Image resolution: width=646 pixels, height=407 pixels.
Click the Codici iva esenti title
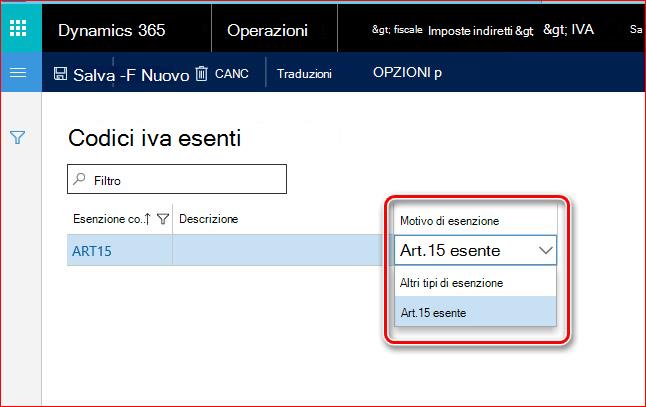[154, 138]
